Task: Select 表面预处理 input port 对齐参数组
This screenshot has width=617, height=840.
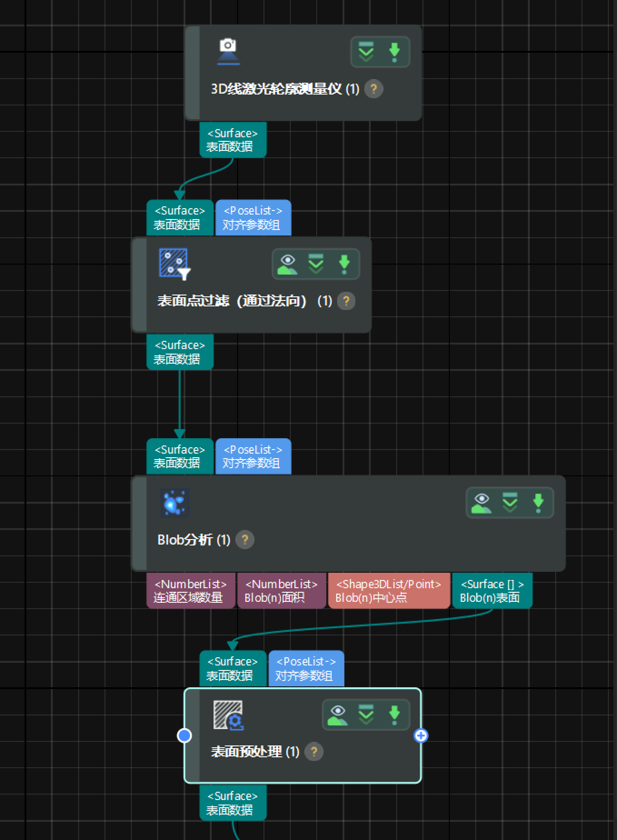Action: (306, 669)
